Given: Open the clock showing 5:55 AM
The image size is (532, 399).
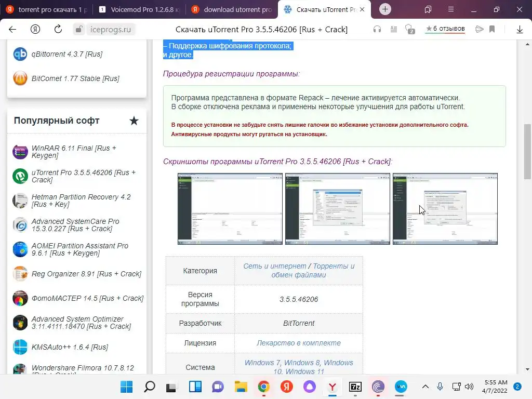Looking at the screenshot, I should tap(495, 387).
